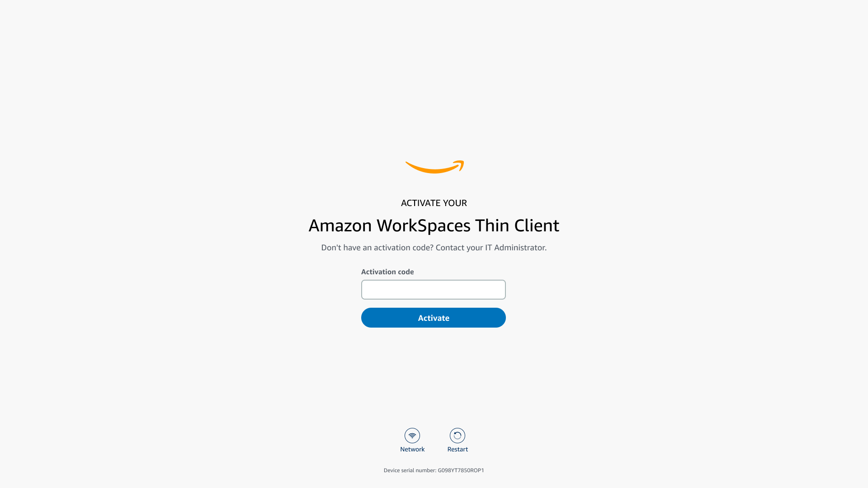Click the Restart label below icon
The width and height of the screenshot is (868, 488).
click(x=457, y=449)
